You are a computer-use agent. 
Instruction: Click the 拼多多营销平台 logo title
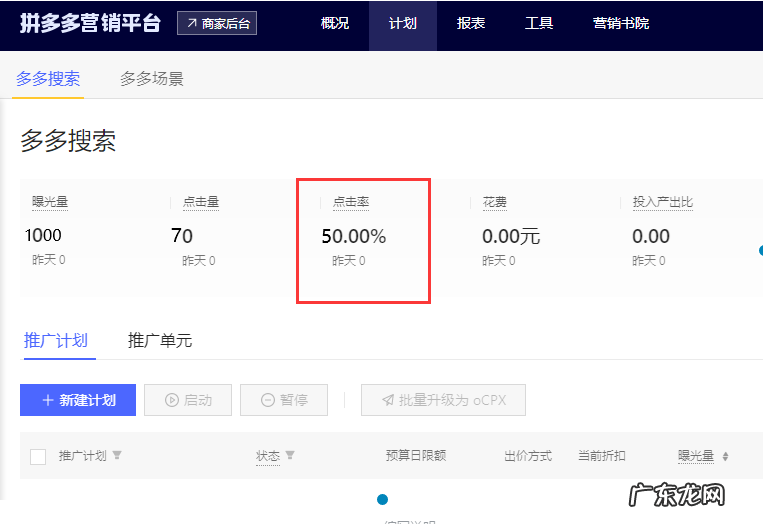point(90,23)
